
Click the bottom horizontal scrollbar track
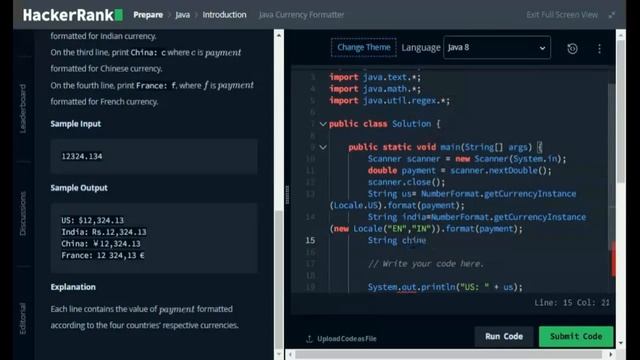point(450,354)
